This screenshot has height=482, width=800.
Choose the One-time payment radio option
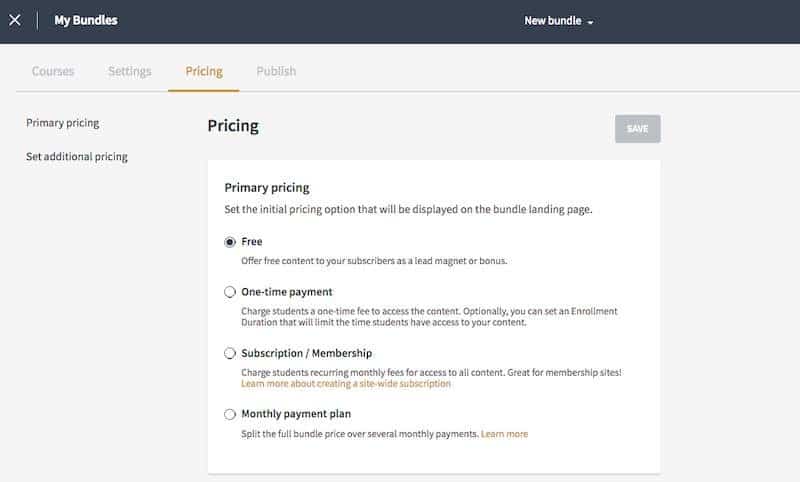[x=230, y=292]
